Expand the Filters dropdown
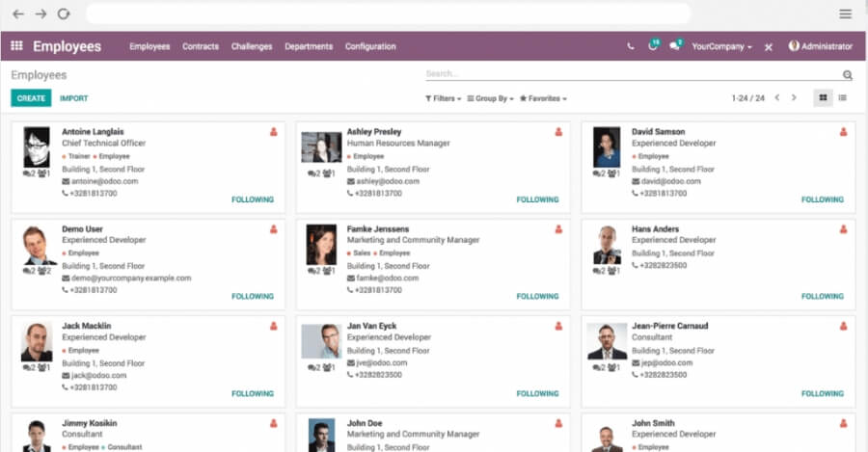The image size is (868, 452). pyautogui.click(x=443, y=98)
